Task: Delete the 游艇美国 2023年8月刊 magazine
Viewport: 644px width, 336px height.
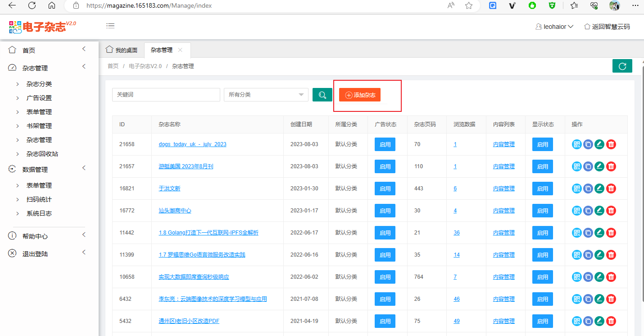Action: click(x=611, y=166)
